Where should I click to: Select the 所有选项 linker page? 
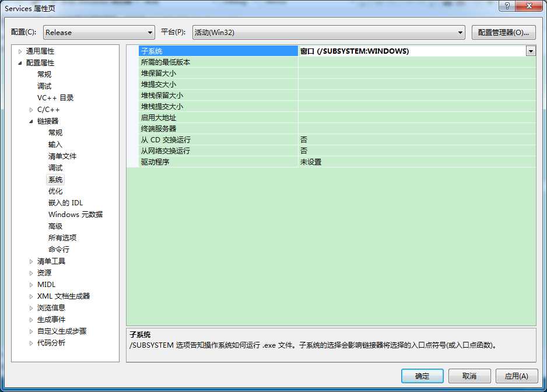pyautogui.click(x=62, y=238)
